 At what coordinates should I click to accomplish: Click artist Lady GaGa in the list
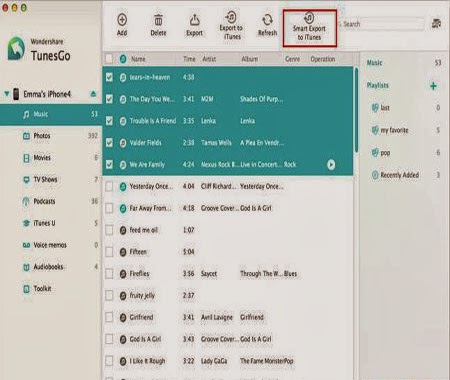point(214,361)
